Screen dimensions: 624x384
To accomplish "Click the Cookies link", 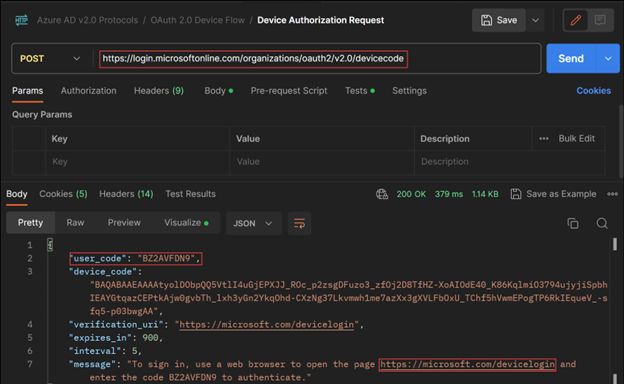I will tap(593, 91).
